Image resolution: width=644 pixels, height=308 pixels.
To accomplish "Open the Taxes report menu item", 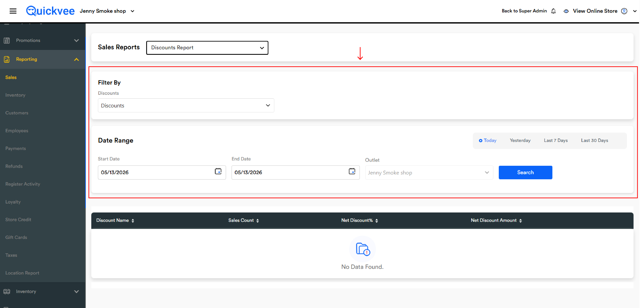I will 11,255.
